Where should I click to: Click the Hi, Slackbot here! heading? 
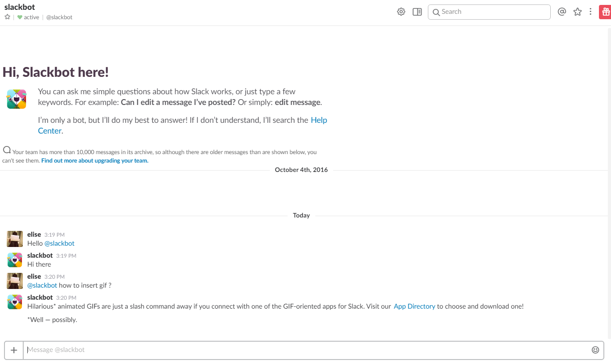[x=56, y=72]
